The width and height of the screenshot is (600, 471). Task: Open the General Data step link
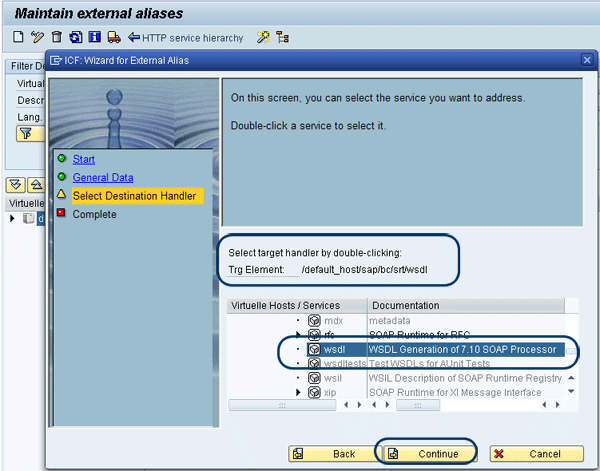tap(102, 177)
